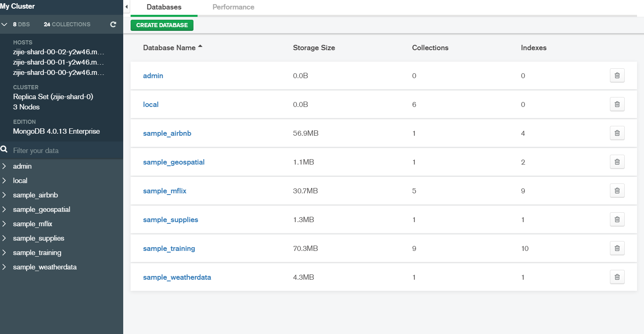Image resolution: width=644 pixels, height=334 pixels.
Task: Expand sample_geospatial in the sidebar tree
Action: 4,209
